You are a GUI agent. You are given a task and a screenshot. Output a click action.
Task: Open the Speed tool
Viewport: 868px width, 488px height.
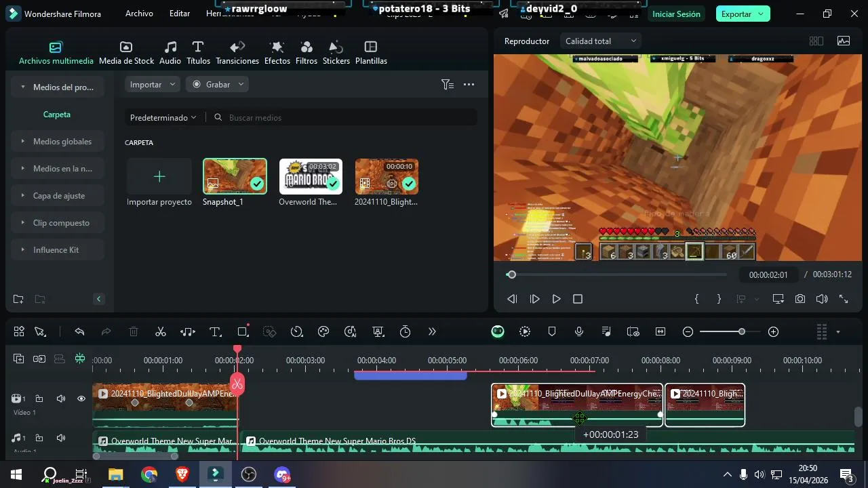pyautogui.click(x=296, y=331)
